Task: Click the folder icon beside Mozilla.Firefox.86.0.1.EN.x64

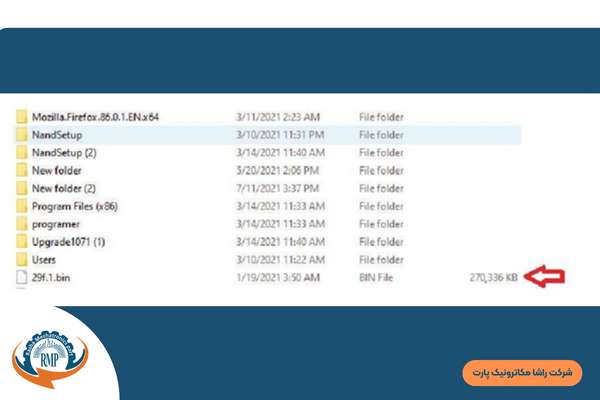Action: 22,116
